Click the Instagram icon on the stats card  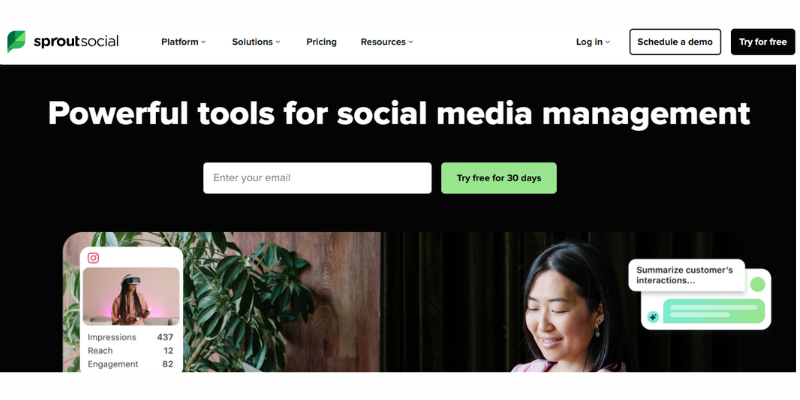click(93, 258)
